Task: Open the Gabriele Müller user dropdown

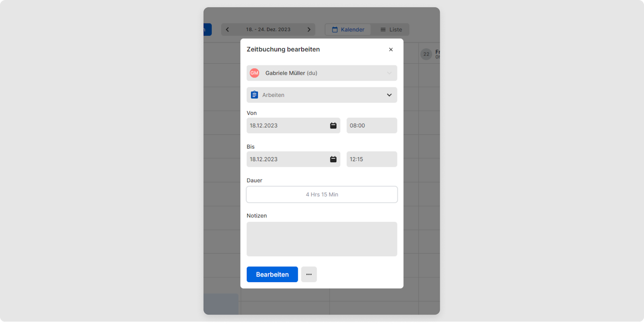Action: [x=322, y=73]
